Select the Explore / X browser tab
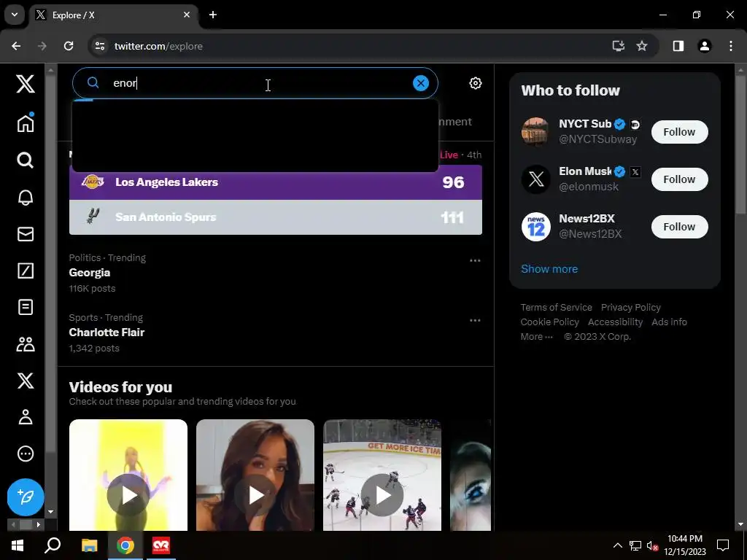The width and height of the screenshot is (747, 560). [115, 15]
